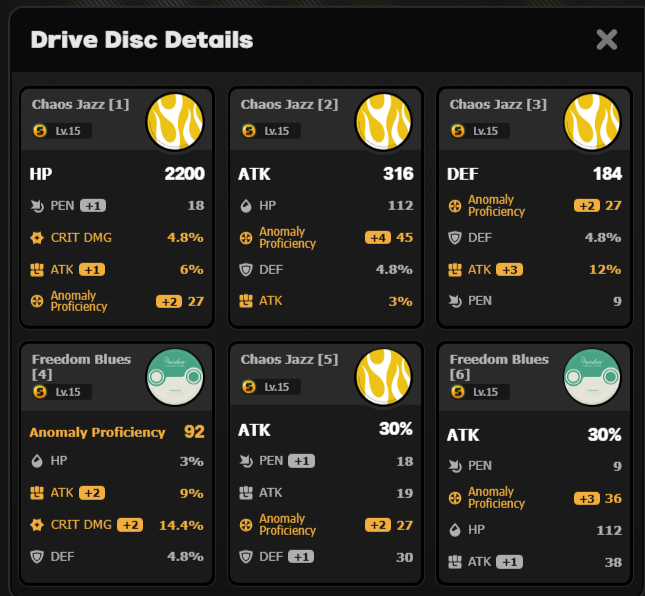Click the HP drop icon in Freedom Blues [6]

[x=455, y=530]
